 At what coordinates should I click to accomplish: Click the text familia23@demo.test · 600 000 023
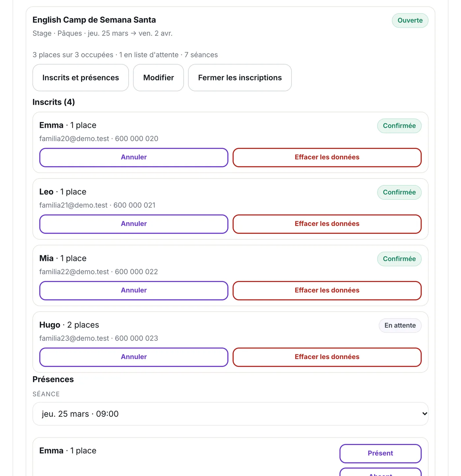pyautogui.click(x=99, y=338)
